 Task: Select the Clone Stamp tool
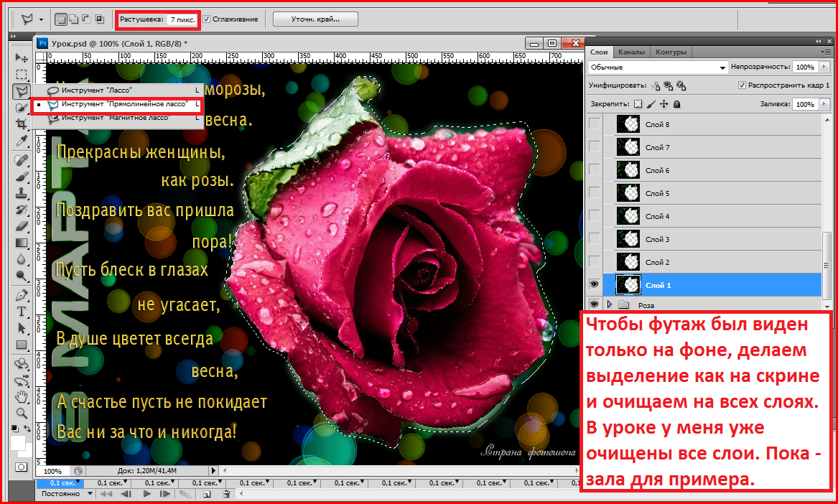point(22,193)
